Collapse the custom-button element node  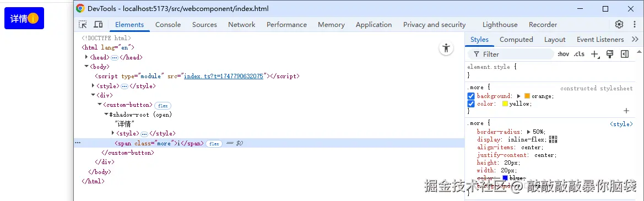point(99,105)
